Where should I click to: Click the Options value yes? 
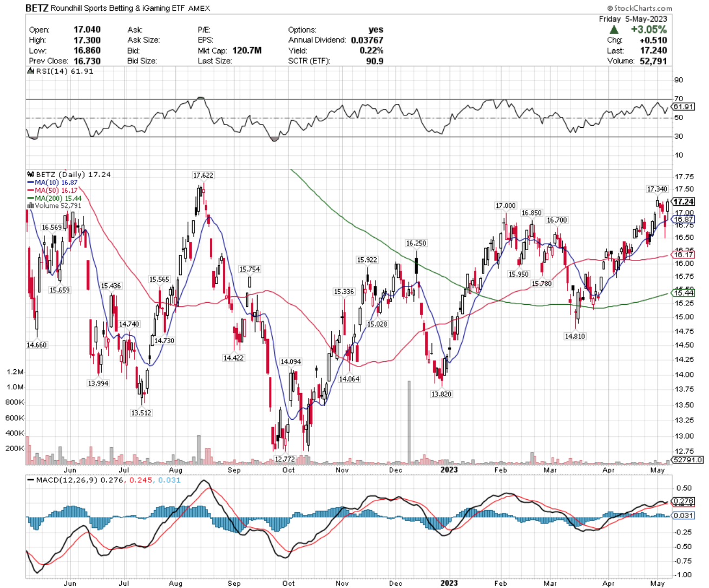coord(376,30)
